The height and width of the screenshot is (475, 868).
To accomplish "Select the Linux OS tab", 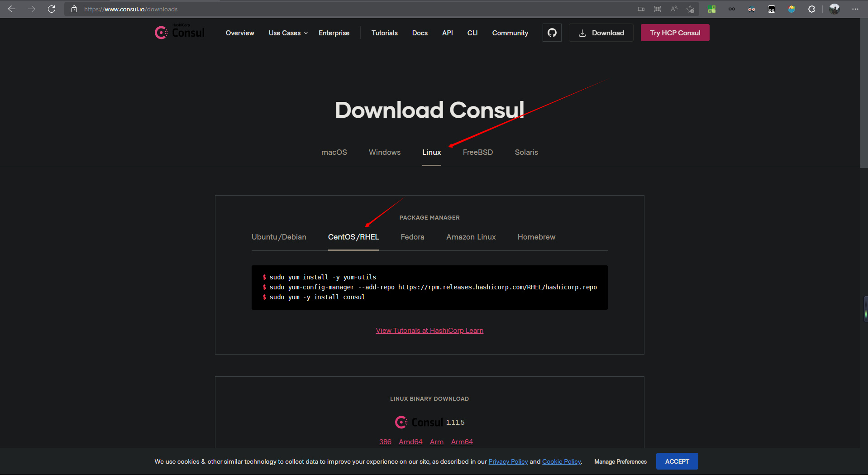I will 432,152.
